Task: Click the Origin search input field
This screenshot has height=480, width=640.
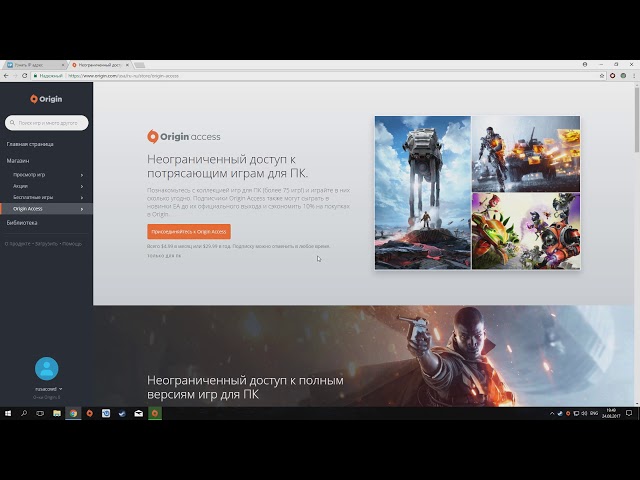Action: (47, 122)
